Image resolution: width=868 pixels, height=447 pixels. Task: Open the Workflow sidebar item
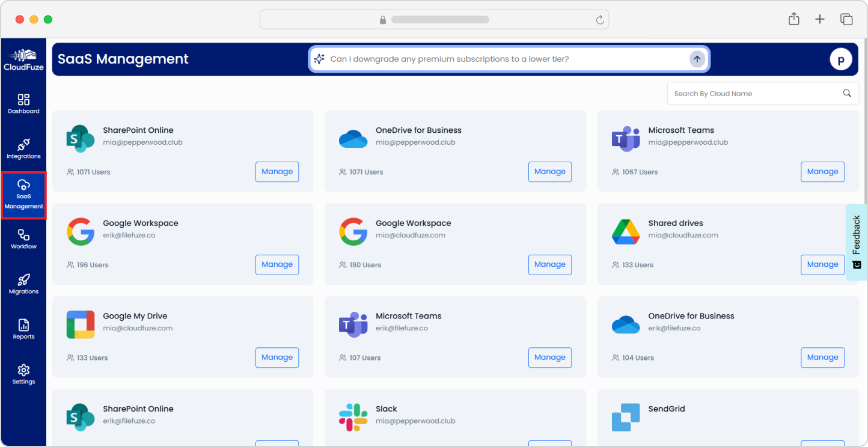[x=23, y=239]
